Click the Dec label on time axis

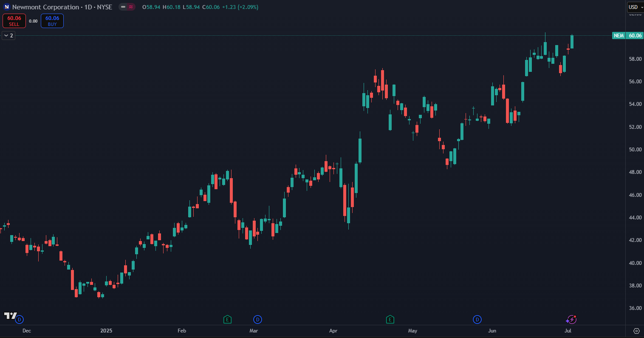click(26, 331)
